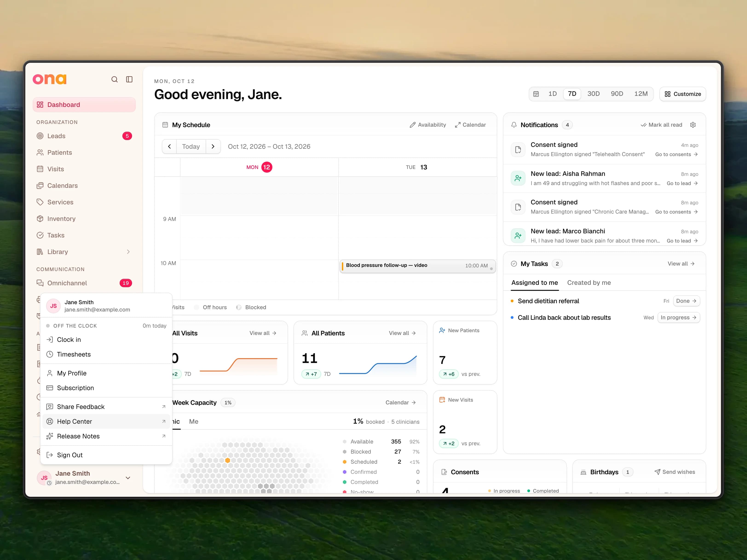View all in All Visits card
The height and width of the screenshot is (560, 747).
(263, 333)
